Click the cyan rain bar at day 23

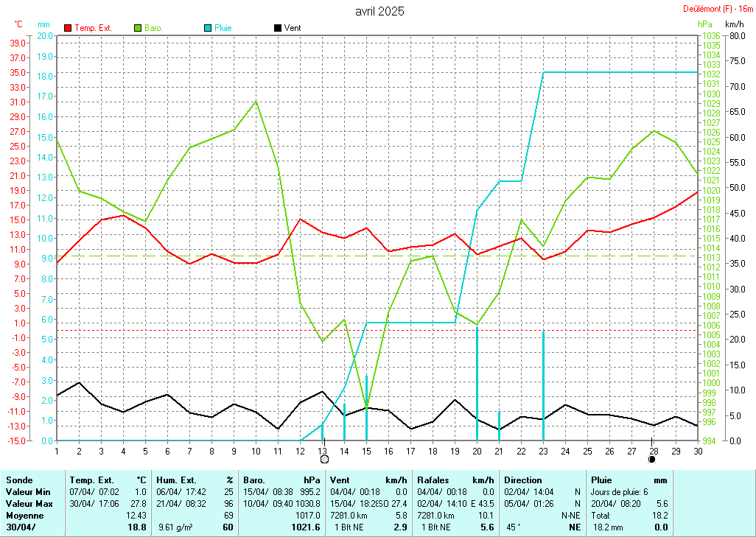pos(543,385)
